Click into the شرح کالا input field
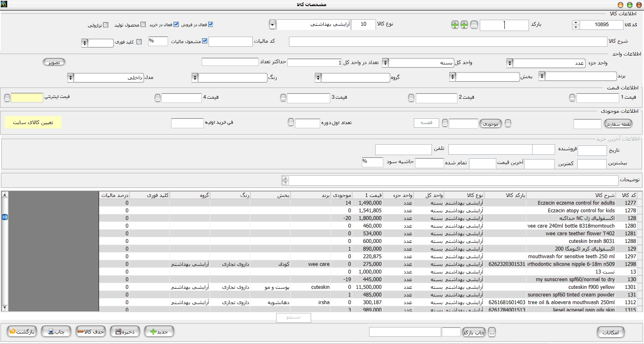Viewport: 644px width, 344px height. pyautogui.click(x=448, y=41)
